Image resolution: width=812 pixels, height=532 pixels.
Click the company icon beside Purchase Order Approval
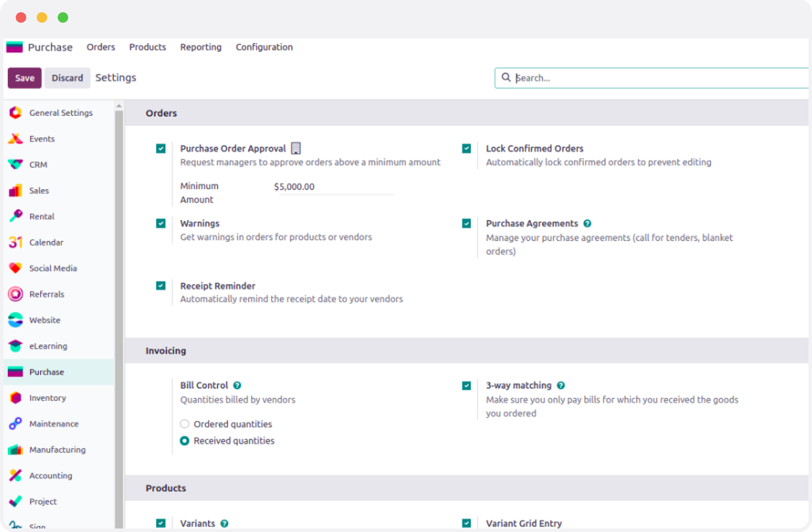click(x=296, y=149)
